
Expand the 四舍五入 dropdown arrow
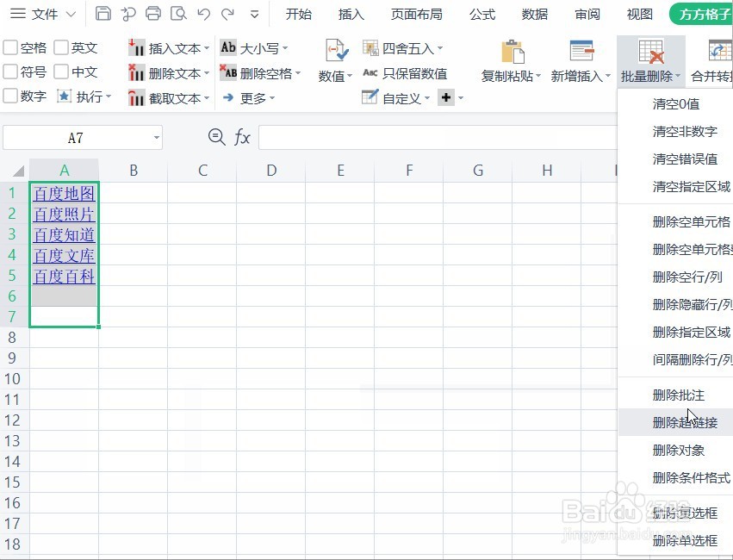coord(440,48)
